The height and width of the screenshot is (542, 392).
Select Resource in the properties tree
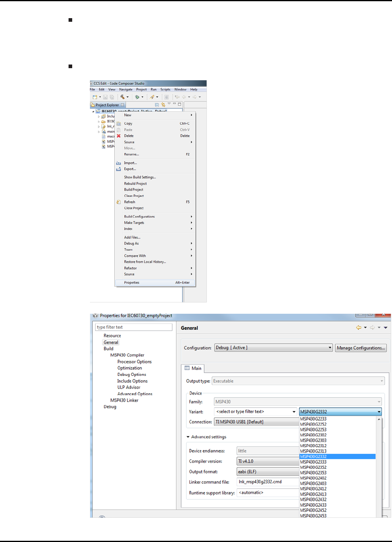point(112,336)
